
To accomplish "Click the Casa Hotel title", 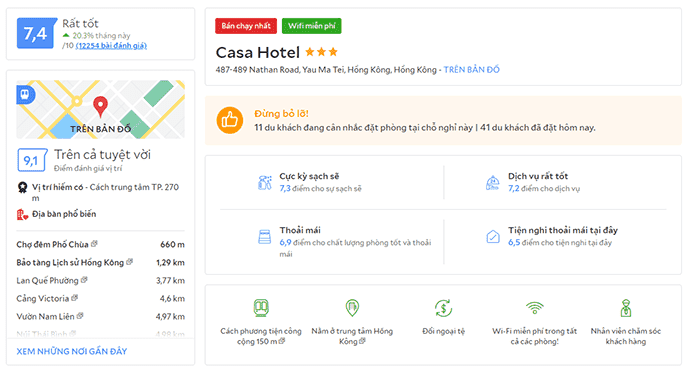I will (257, 53).
